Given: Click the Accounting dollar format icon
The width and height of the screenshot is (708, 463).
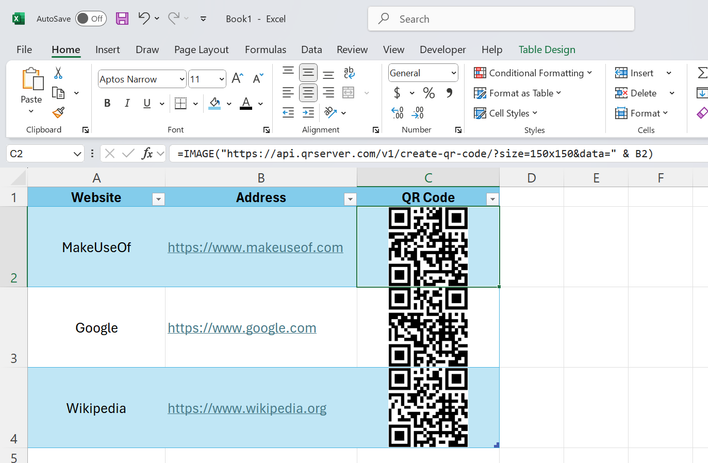Looking at the screenshot, I should (397, 93).
